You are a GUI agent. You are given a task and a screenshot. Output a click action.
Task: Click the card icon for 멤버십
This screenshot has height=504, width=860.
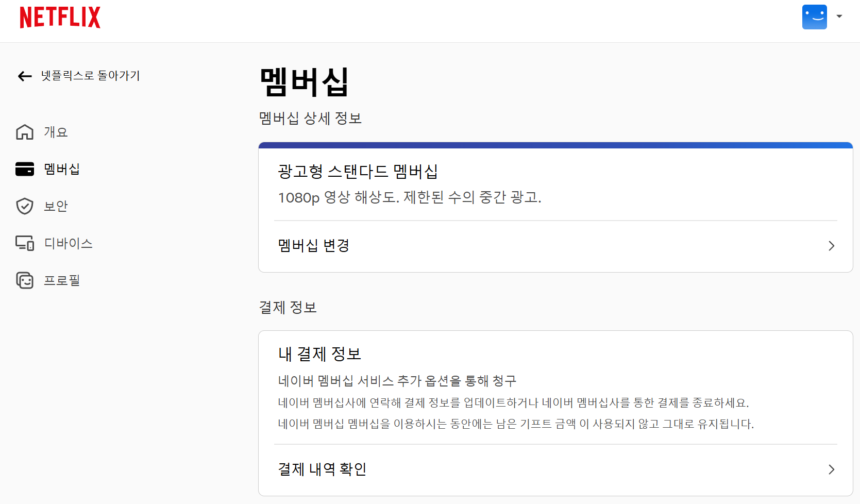coord(25,169)
